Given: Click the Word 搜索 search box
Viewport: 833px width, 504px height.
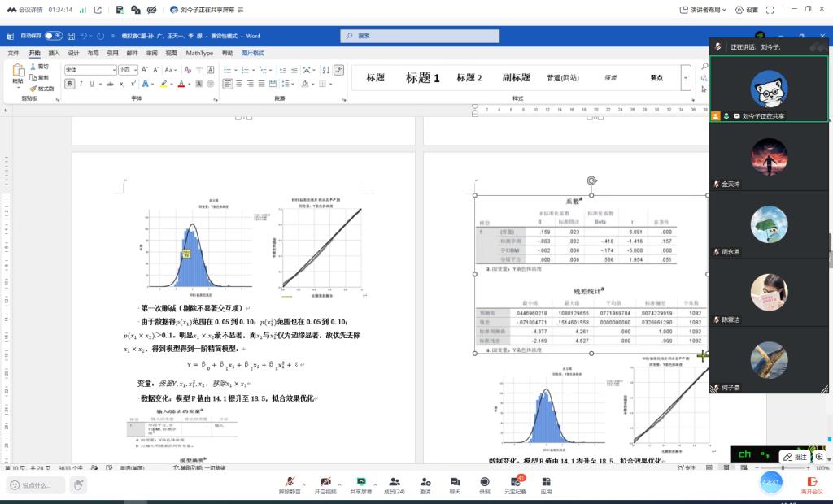Looking at the screenshot, I should coord(420,36).
